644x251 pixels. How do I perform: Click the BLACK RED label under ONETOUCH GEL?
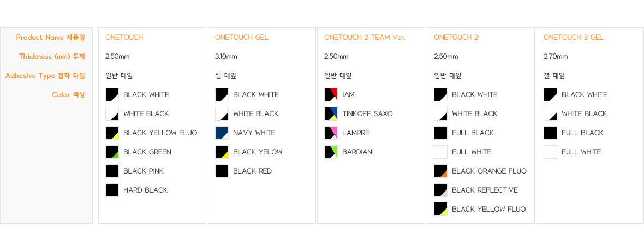tap(252, 171)
